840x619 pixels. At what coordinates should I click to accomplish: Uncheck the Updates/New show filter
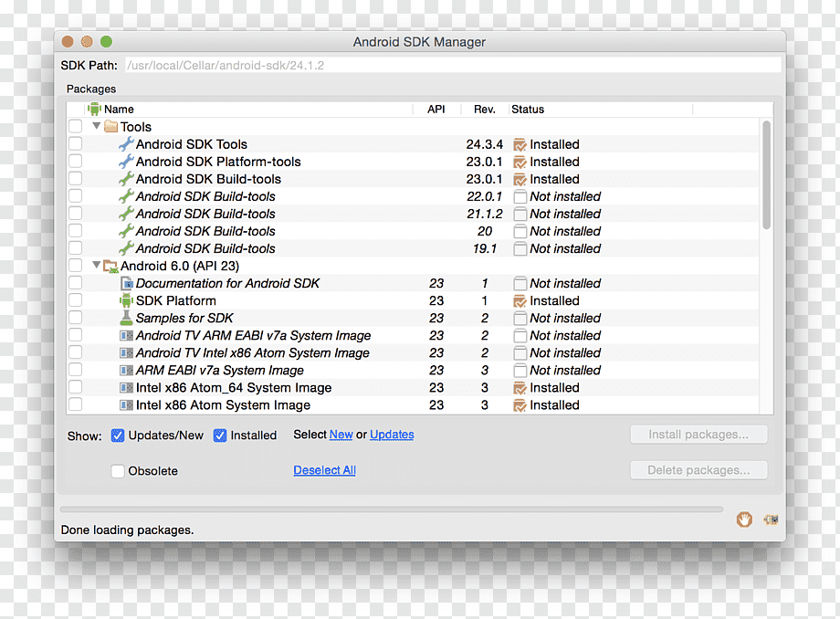click(118, 435)
